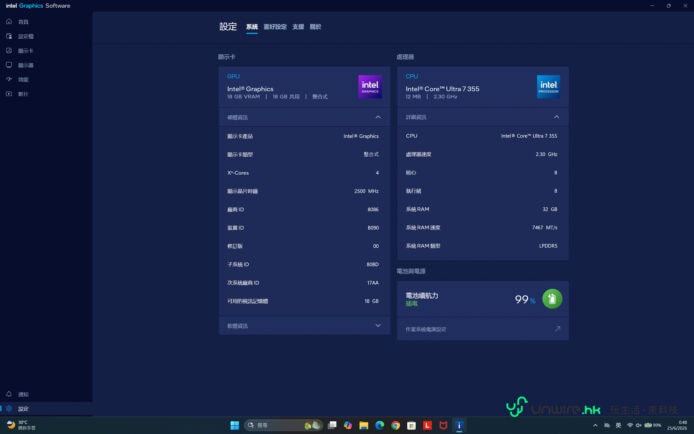Switch to the System (系統) tab
The image size is (694, 434).
tap(252, 27)
